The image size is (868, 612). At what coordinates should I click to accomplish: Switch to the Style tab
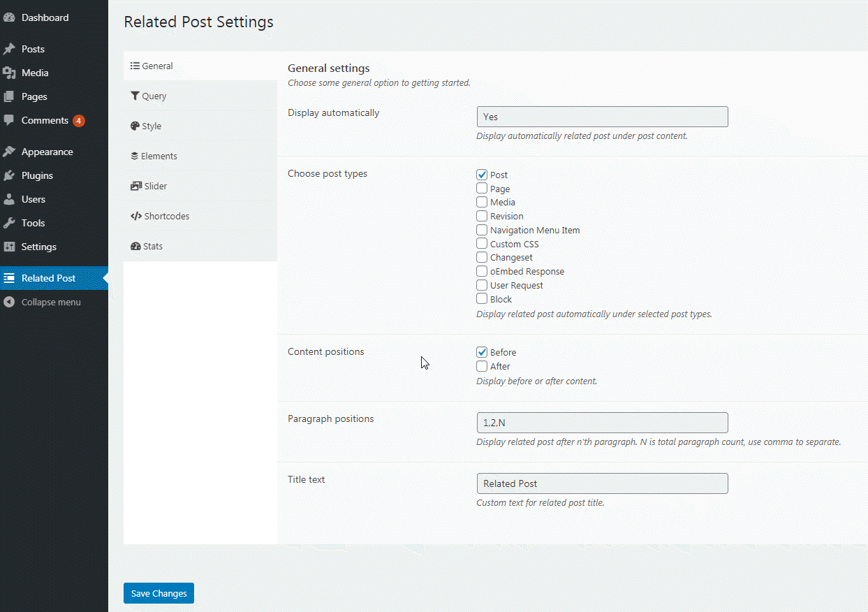click(200, 126)
